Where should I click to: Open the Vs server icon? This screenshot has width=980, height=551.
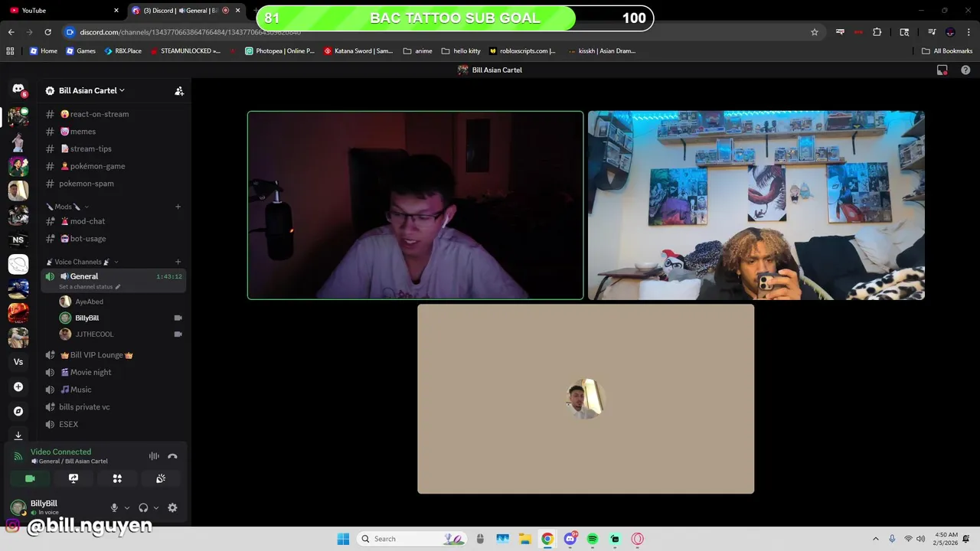pos(18,362)
